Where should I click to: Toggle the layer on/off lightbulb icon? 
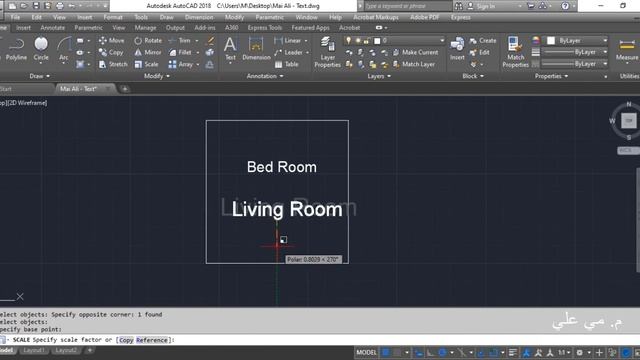point(348,40)
